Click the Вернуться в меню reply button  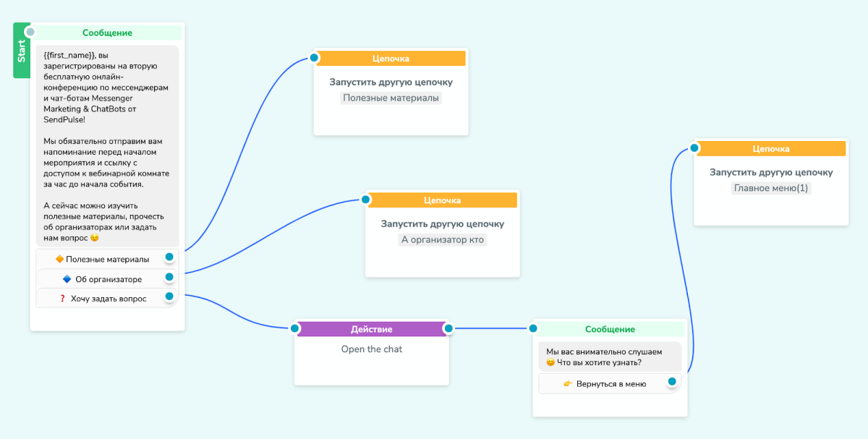pyautogui.click(x=604, y=383)
